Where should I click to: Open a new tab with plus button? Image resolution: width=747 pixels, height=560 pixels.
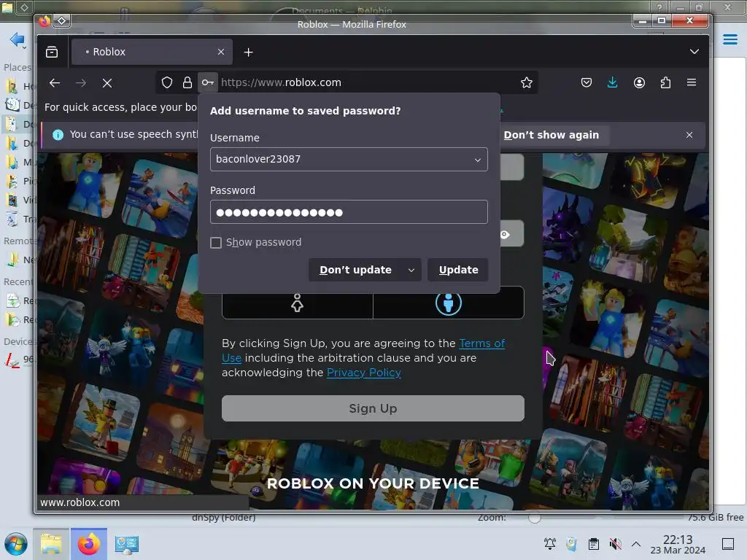tap(248, 52)
